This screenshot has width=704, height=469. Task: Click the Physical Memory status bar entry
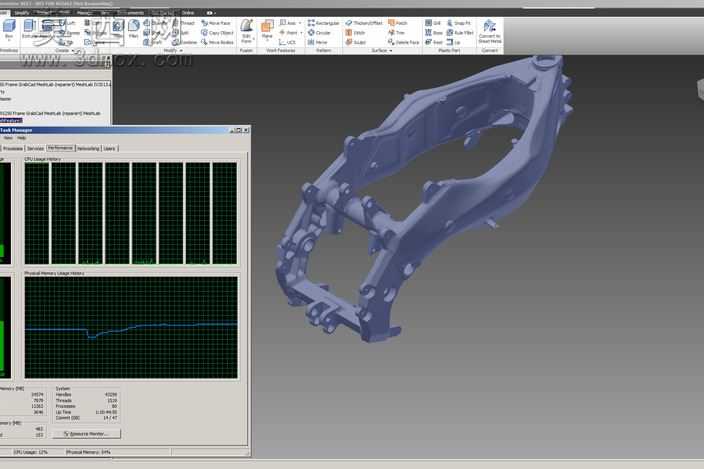(x=88, y=452)
